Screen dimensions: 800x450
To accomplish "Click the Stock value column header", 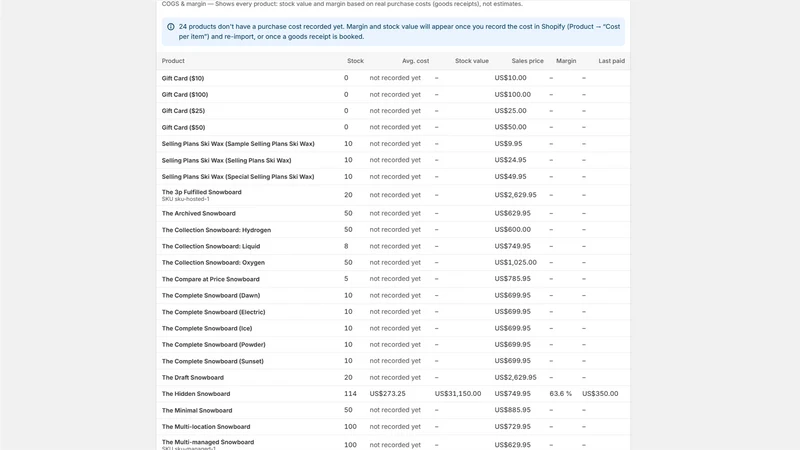I will coord(471,61).
